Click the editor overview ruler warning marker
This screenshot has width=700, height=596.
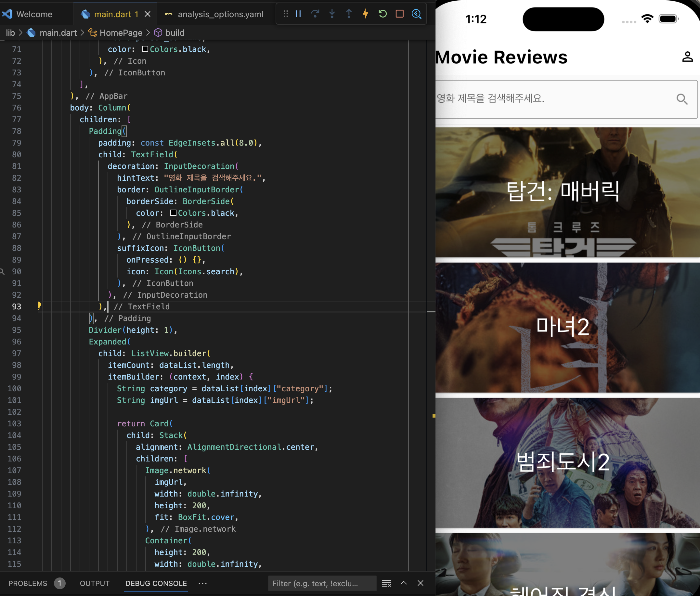434,416
